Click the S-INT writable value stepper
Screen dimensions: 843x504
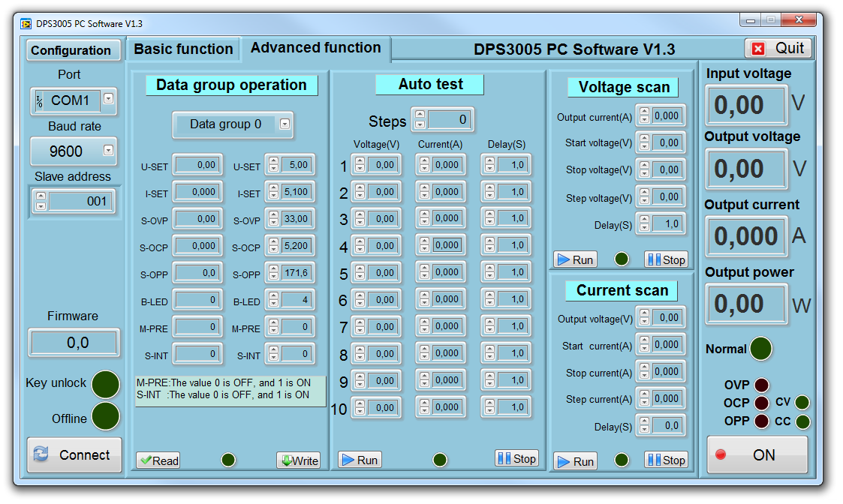pos(274,353)
